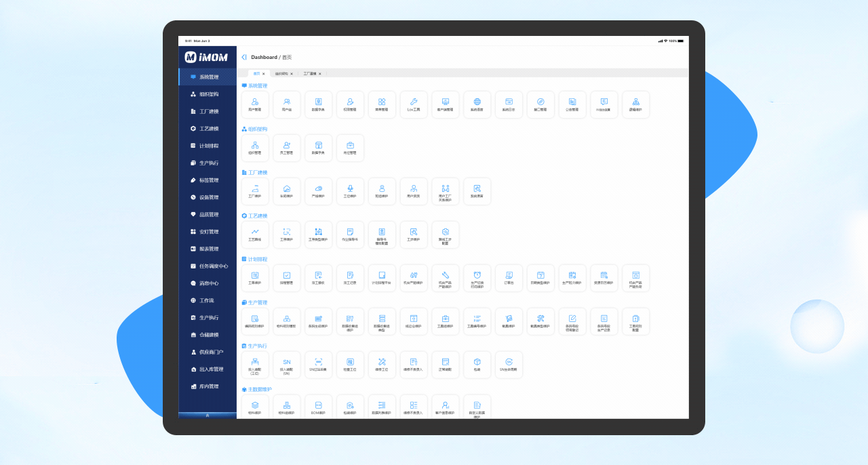
Task: Open 供应商门户 in the sidebar
Action: pyautogui.click(x=208, y=352)
